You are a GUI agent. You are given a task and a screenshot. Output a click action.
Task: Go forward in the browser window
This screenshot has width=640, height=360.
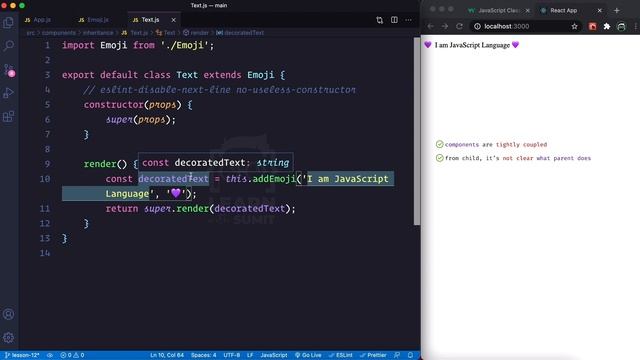pyautogui.click(x=445, y=26)
